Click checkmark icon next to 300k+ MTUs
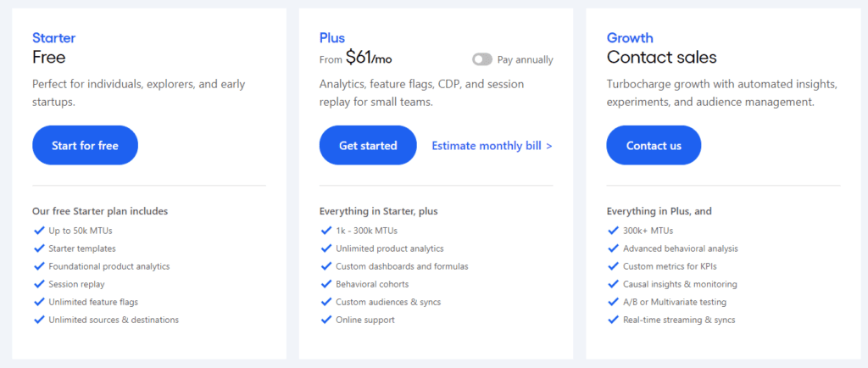The image size is (868, 368). [x=614, y=231]
